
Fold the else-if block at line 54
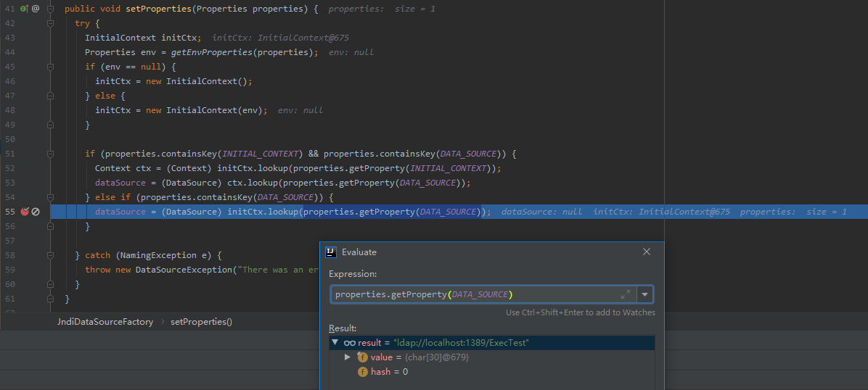50,197
